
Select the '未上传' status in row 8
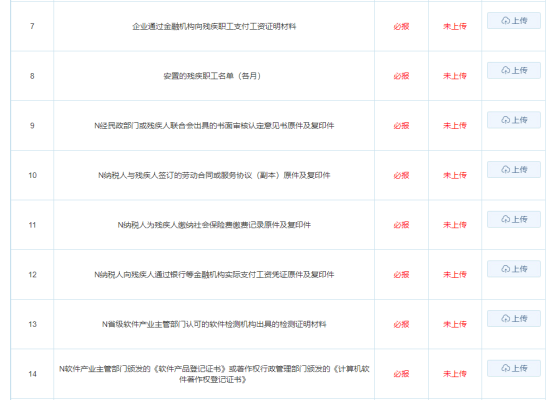click(455, 76)
